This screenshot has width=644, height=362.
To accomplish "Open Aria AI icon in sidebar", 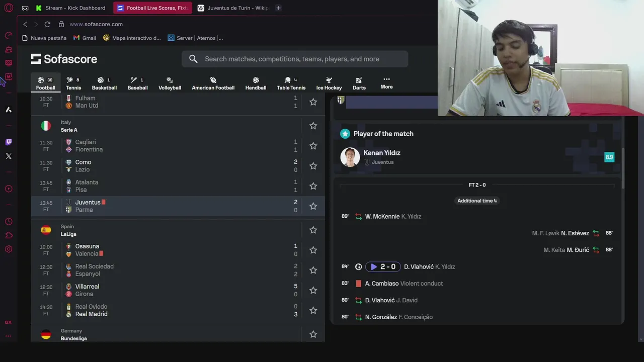I will (9, 110).
